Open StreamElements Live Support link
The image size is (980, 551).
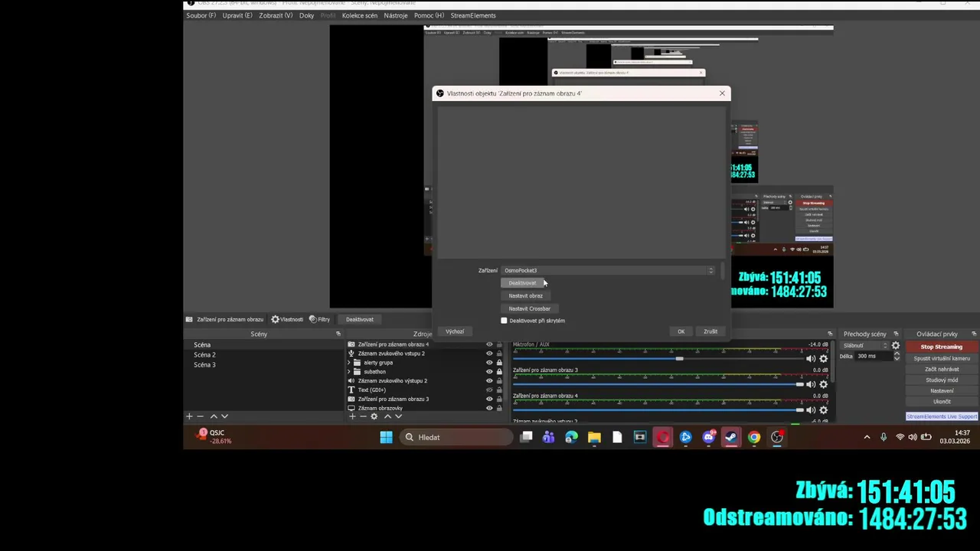coord(942,416)
